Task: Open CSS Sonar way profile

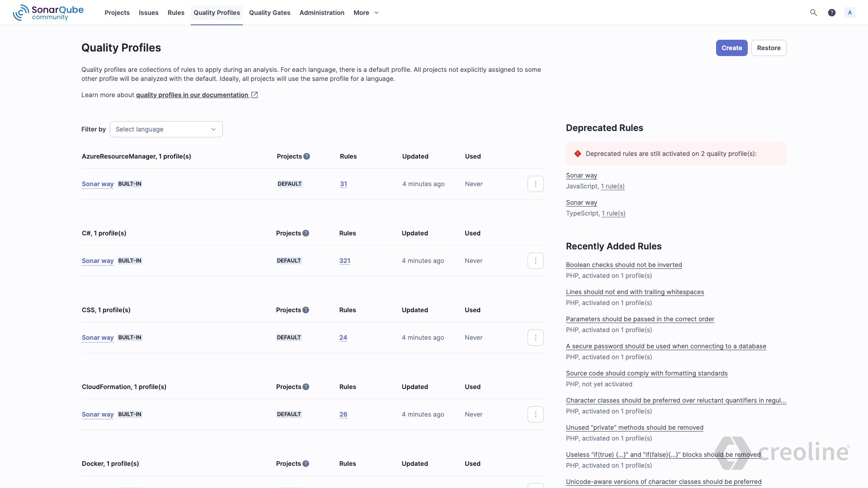Action: pyautogui.click(x=98, y=338)
